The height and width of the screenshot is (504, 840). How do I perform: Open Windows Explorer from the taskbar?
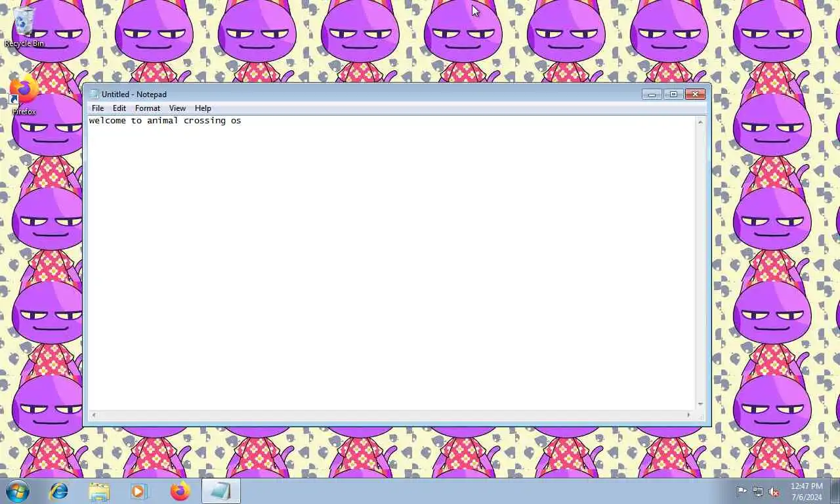point(99,491)
